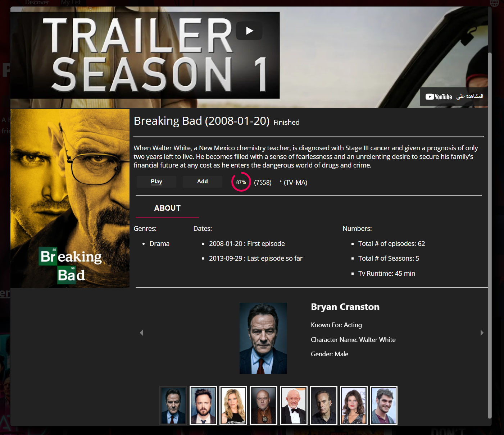The image size is (504, 435).
Task: Select bald goateed actor thumbnail
Action: (263, 406)
